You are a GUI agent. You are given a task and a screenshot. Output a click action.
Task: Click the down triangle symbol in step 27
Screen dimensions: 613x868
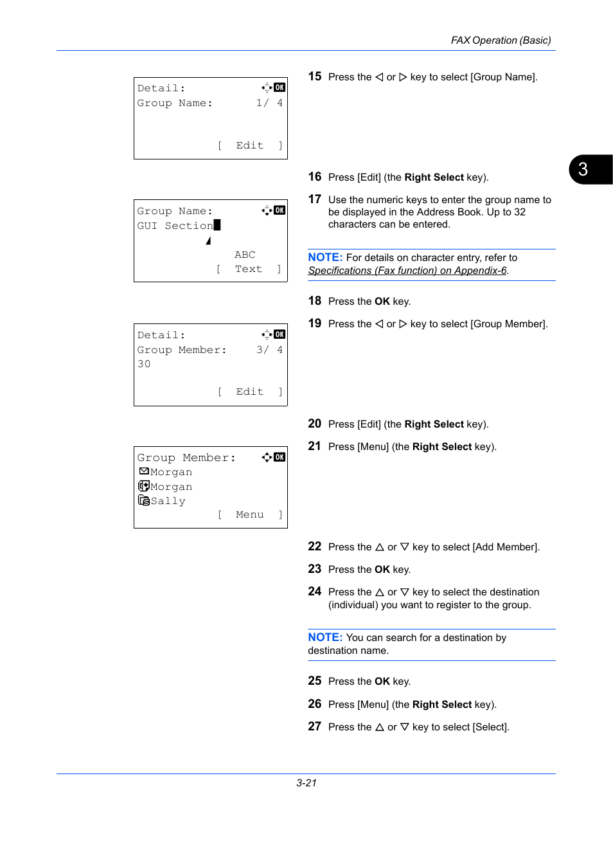click(405, 727)
